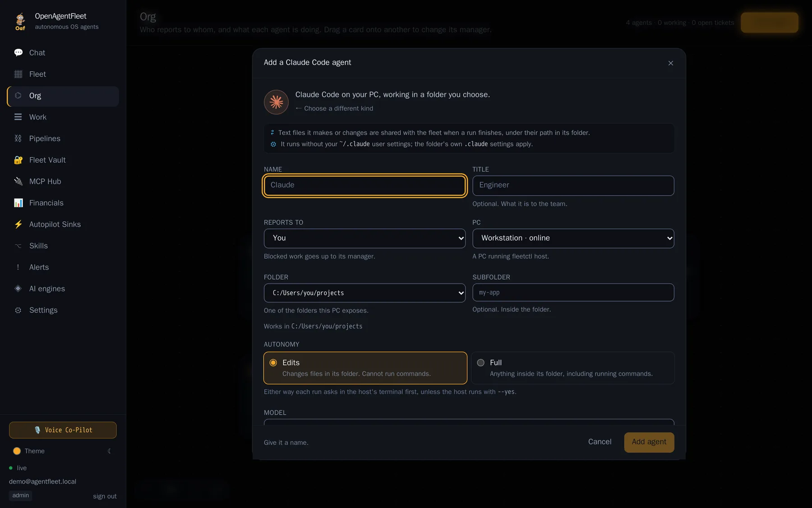812x508 pixels.
Task: Click Choose a different kind link
Action: tap(334, 108)
